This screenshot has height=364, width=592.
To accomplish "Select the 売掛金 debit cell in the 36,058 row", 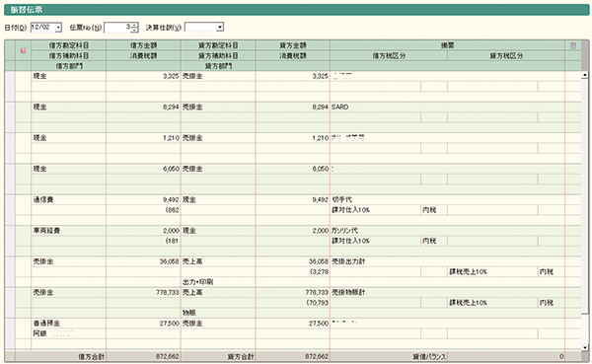I will pos(69,261).
